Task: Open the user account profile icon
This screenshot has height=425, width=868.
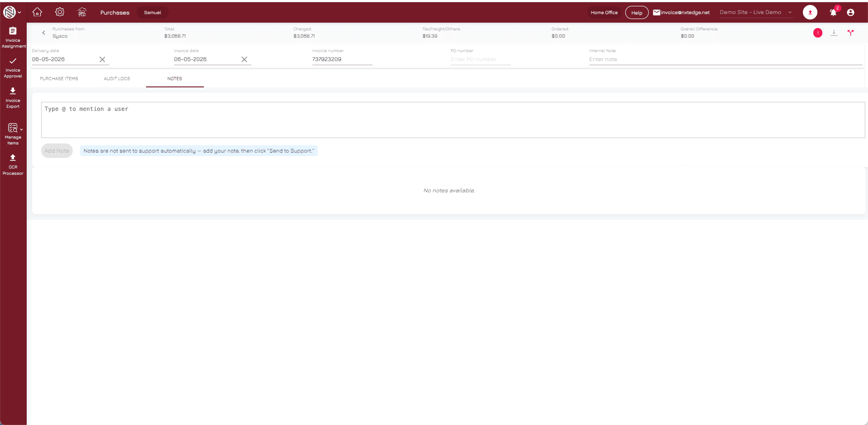Action: point(851,13)
